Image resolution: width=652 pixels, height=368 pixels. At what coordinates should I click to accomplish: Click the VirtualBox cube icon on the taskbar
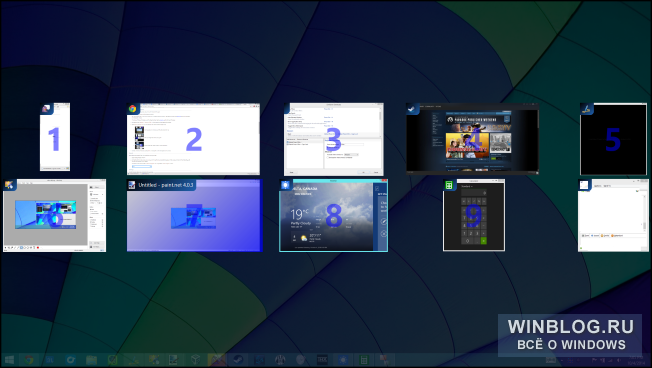click(x=195, y=360)
